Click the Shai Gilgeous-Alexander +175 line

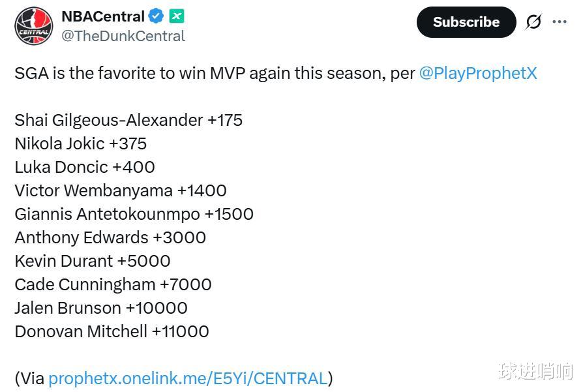[128, 120]
